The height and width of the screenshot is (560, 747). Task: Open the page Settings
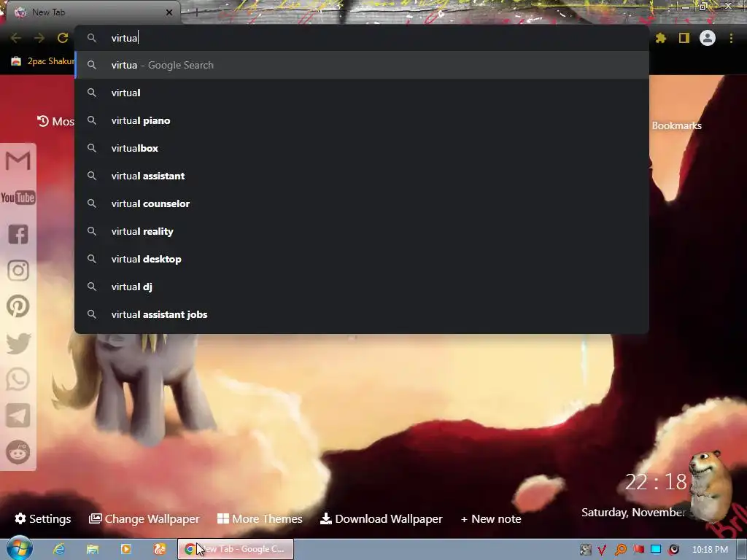[x=43, y=518]
